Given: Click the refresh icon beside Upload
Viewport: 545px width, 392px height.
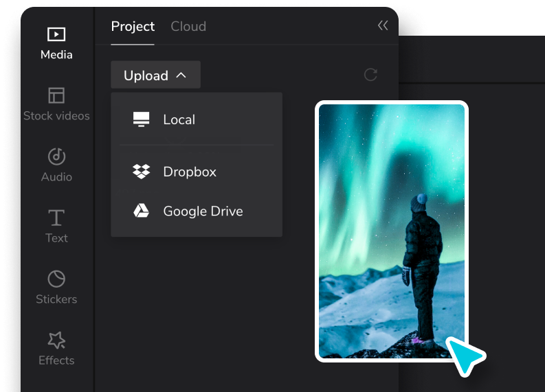Looking at the screenshot, I should click(370, 75).
